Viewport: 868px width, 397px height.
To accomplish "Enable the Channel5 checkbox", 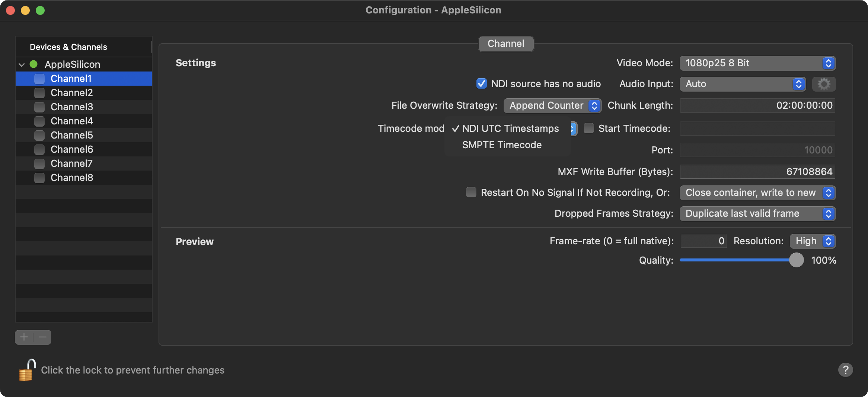I will click(x=39, y=135).
